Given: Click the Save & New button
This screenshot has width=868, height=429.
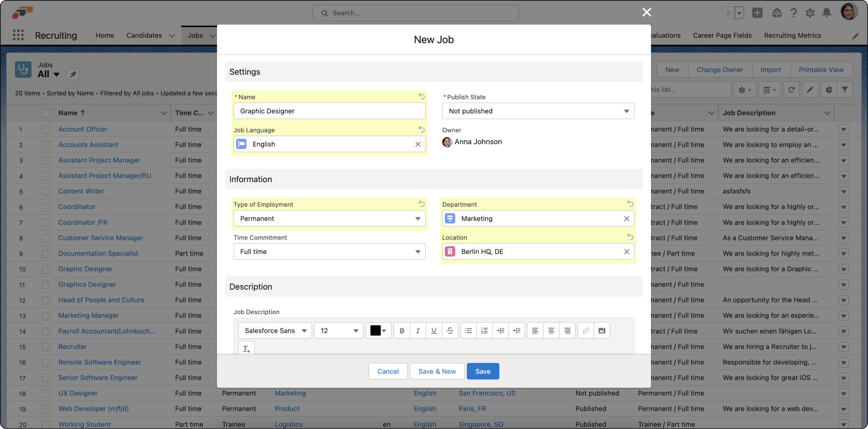Looking at the screenshot, I should point(436,371).
